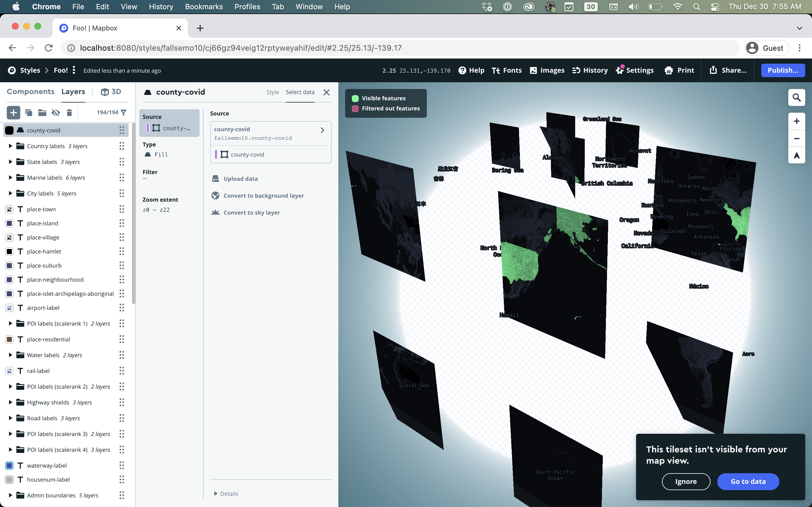The height and width of the screenshot is (507, 812).
Task: Open county-covid source details with the chevron
Action: point(322,130)
